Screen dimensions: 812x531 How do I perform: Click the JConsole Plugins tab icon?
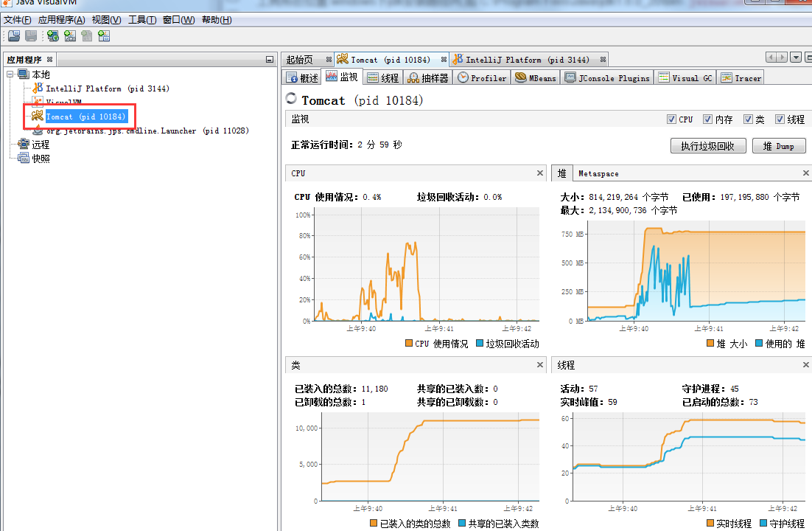coord(570,77)
